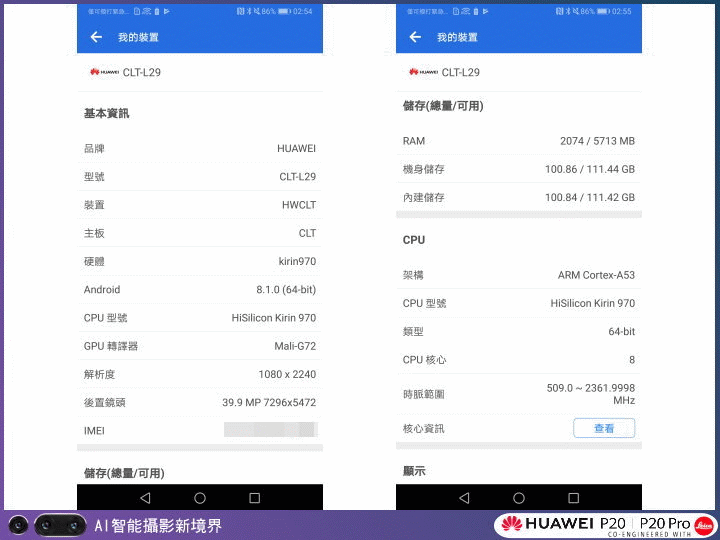Click the Huawei logo beside CLT-L29 on right phone
Viewport: 720px width, 540px height.
[x=423, y=72]
